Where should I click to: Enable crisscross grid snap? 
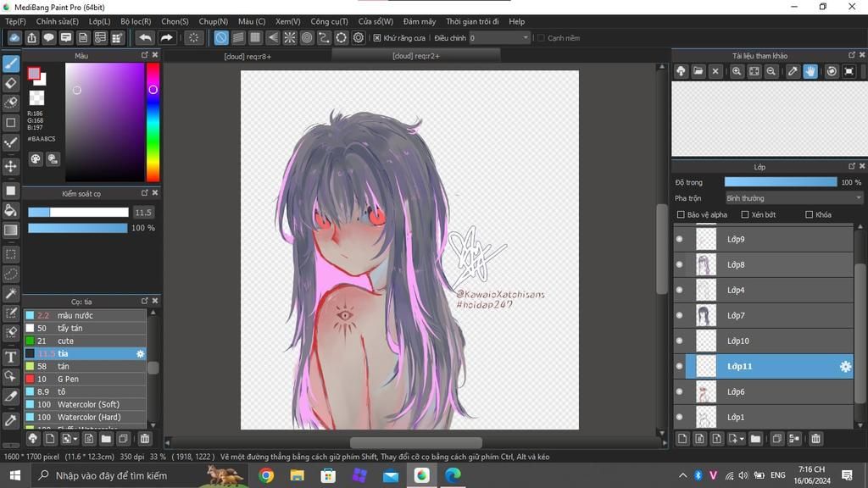pos(255,37)
